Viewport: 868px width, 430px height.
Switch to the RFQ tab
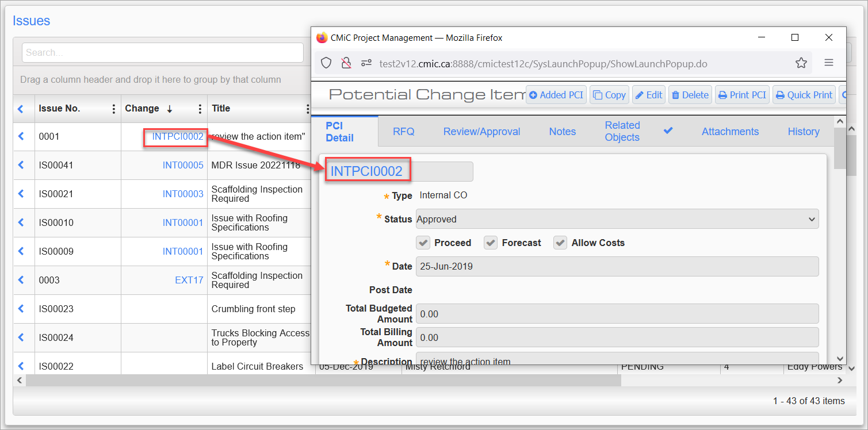click(x=404, y=132)
